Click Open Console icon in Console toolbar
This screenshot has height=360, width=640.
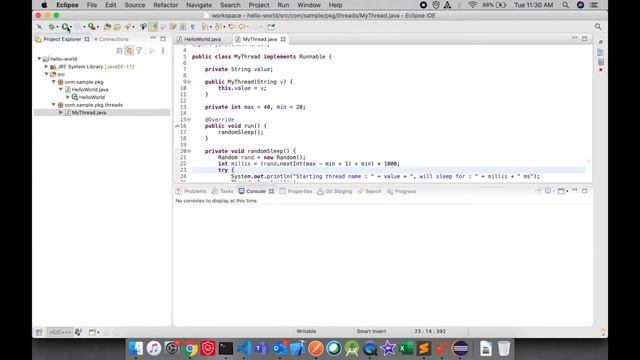(561, 191)
